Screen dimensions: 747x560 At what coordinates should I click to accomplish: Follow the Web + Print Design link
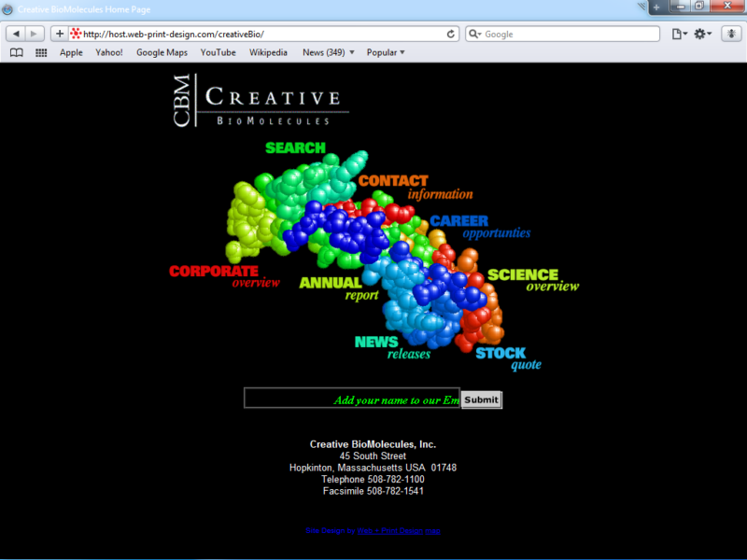389,530
